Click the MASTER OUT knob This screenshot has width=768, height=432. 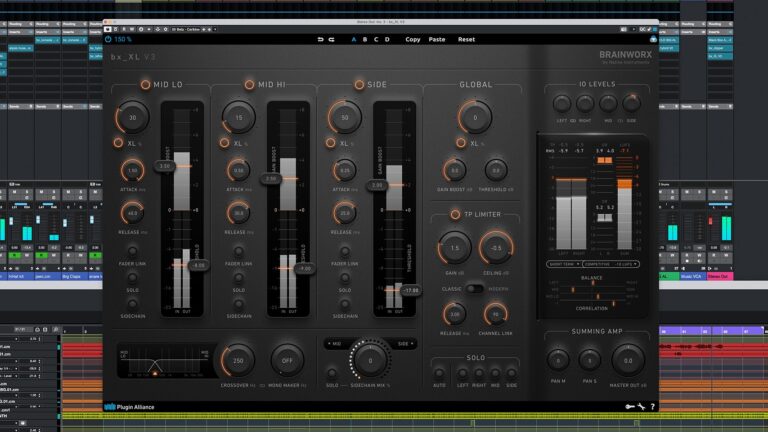(x=628, y=360)
